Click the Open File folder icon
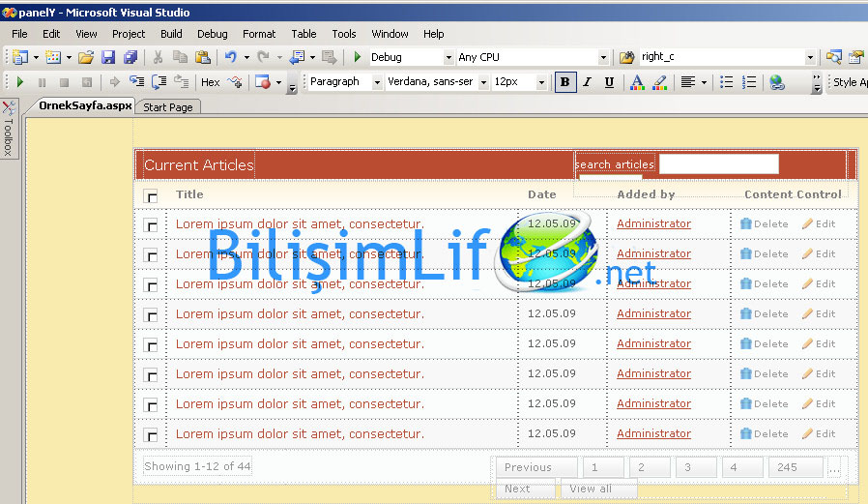Screen dimensions: 868x504 (86, 57)
